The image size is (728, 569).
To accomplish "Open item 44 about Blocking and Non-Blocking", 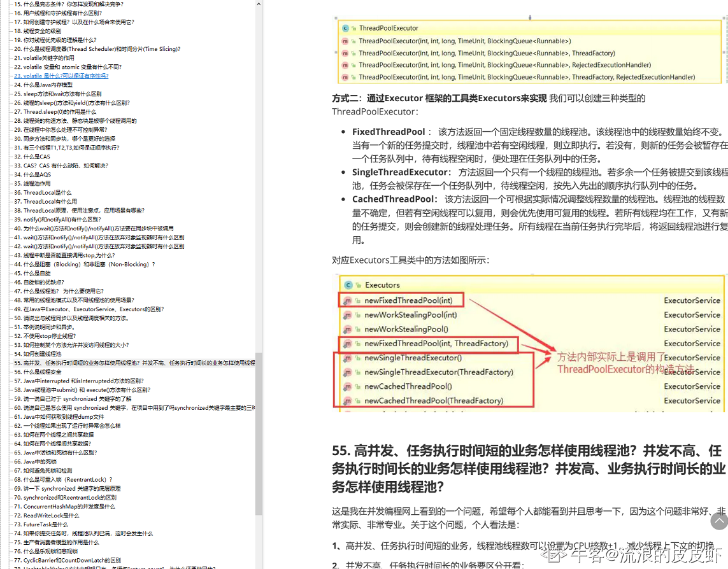I will pyautogui.click(x=85, y=264).
